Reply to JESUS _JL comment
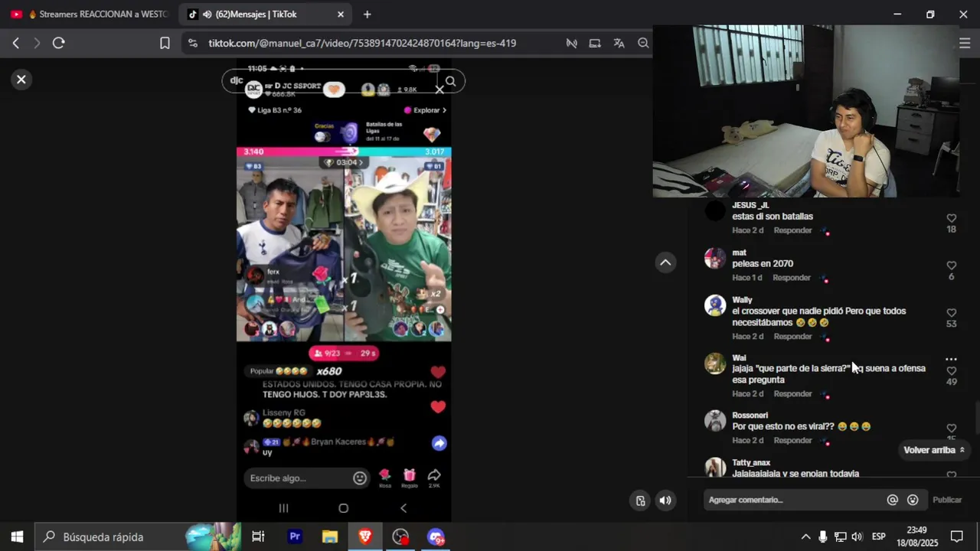 (792, 230)
